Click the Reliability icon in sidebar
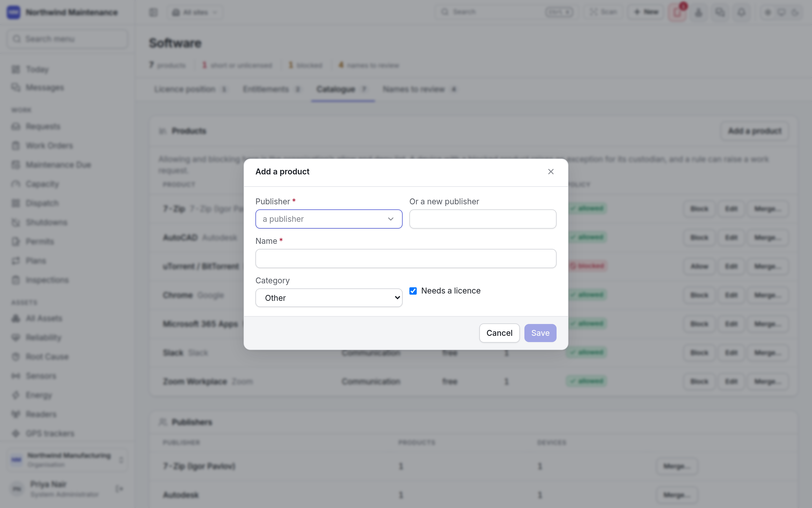The width and height of the screenshot is (812, 508). coord(16,338)
